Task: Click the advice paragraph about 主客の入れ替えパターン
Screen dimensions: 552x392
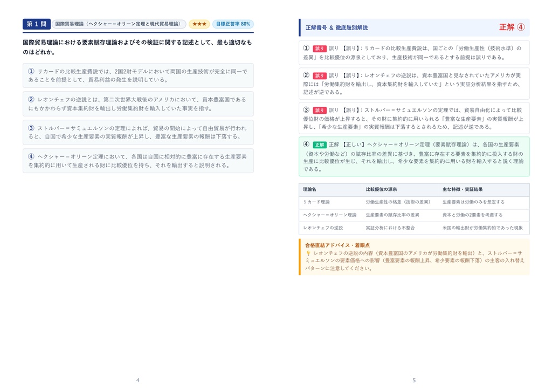Action: (415, 260)
